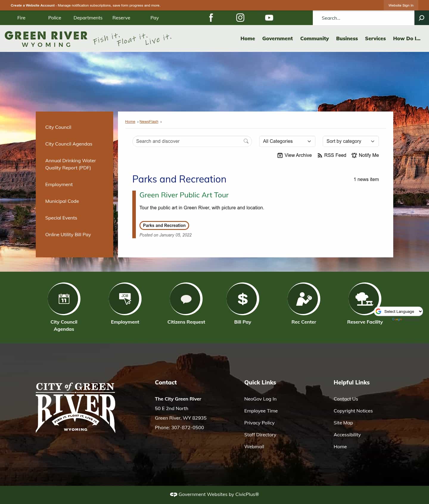Screen dimensions: 429x504
Task: Open the RSS Feed
Action: pyautogui.click(x=332, y=155)
